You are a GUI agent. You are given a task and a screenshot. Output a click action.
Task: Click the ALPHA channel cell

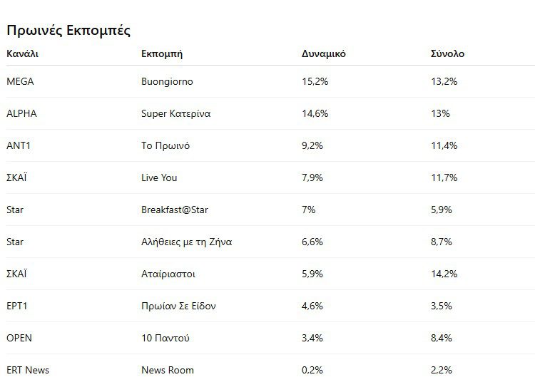(21, 113)
